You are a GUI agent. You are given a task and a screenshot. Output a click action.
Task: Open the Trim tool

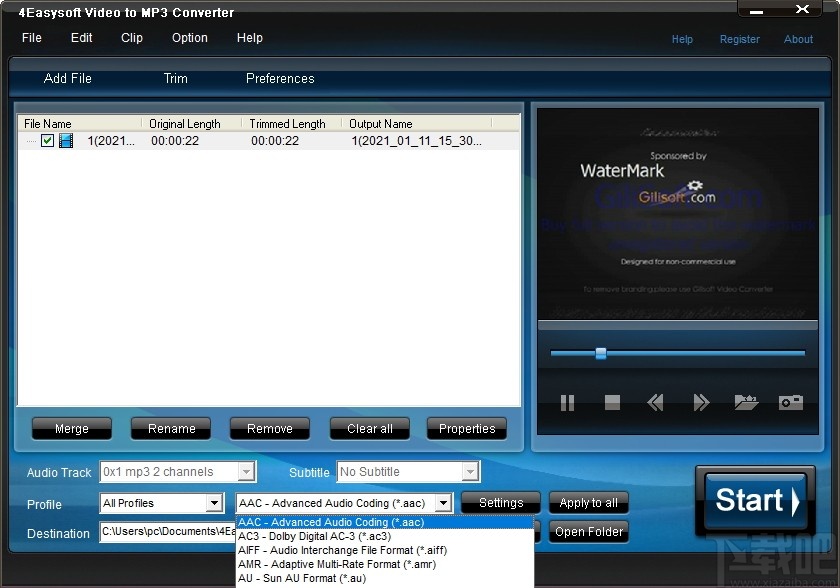(x=175, y=78)
